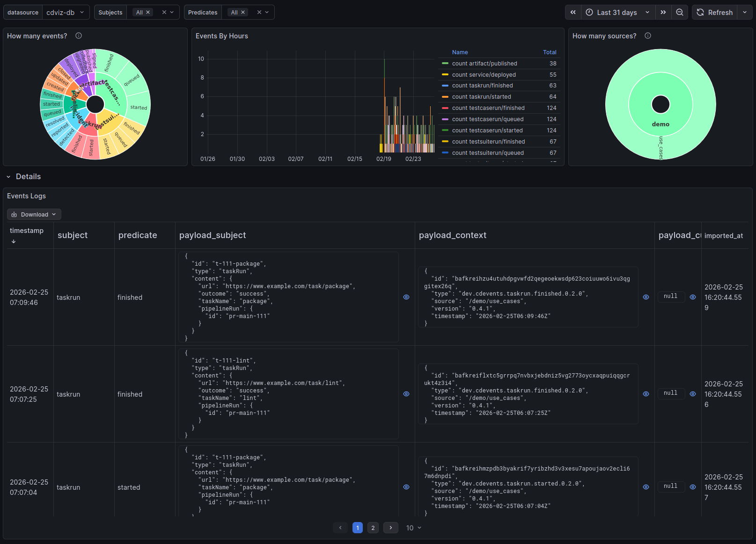Expand the Predicates filter dropdown arrow
Screen dimensions: 756x544
point(267,13)
